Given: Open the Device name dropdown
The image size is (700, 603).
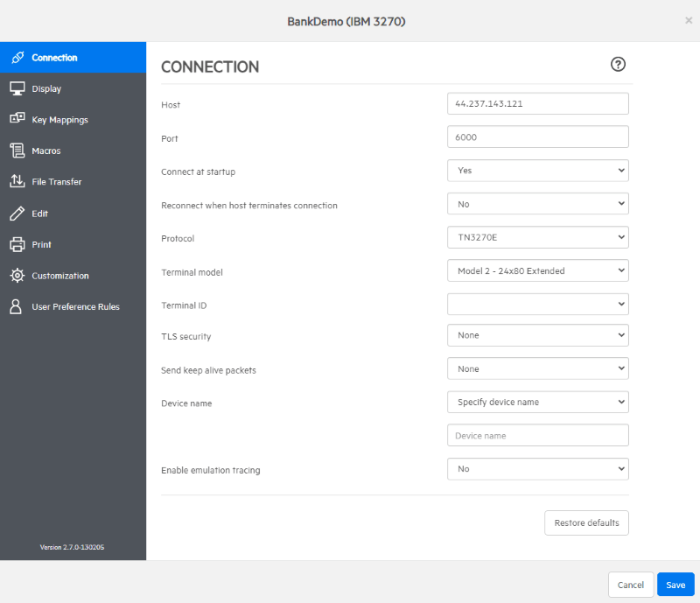Looking at the screenshot, I should [537, 402].
